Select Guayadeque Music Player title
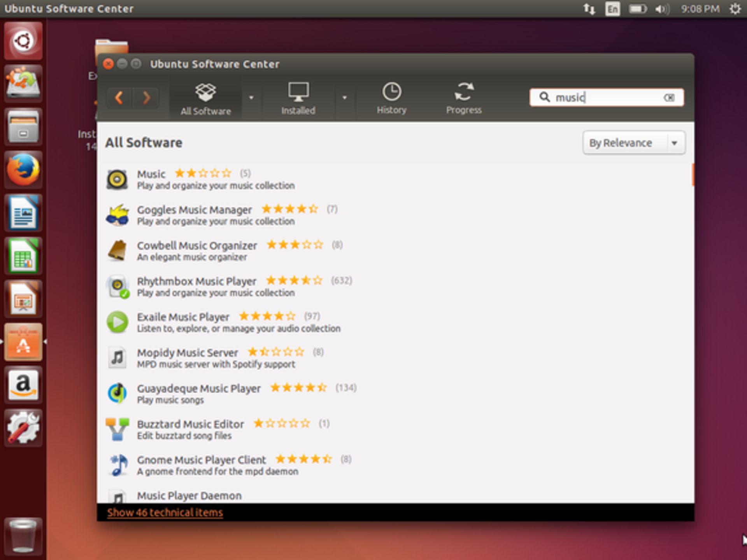This screenshot has height=560, width=747. point(198,388)
